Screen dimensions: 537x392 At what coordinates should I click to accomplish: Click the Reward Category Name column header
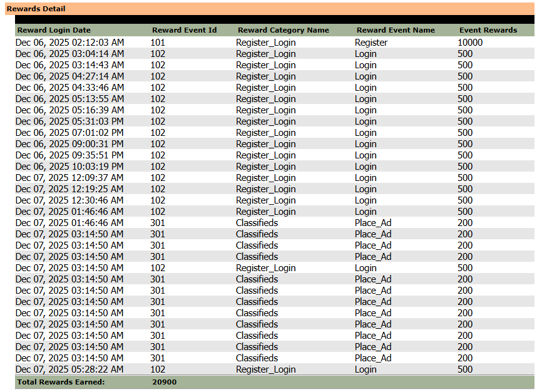click(283, 30)
